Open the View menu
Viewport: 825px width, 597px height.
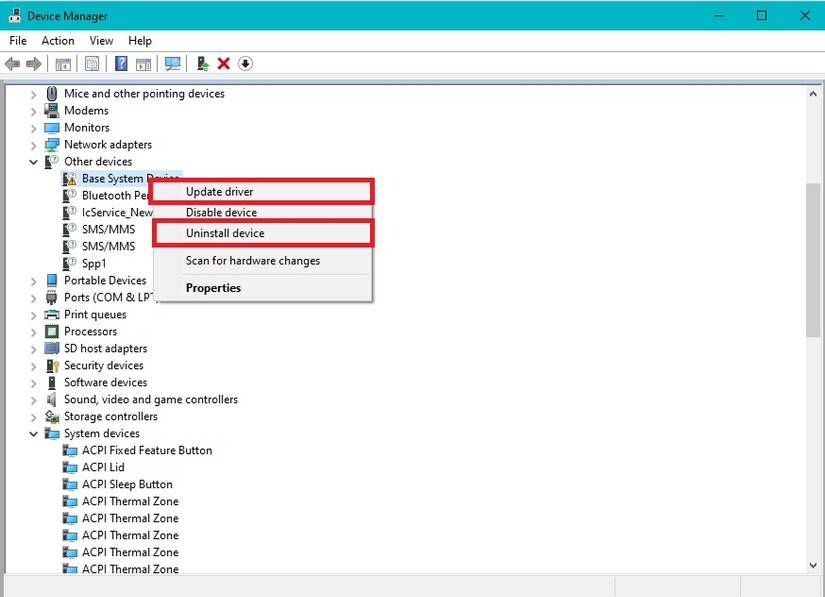(x=100, y=40)
